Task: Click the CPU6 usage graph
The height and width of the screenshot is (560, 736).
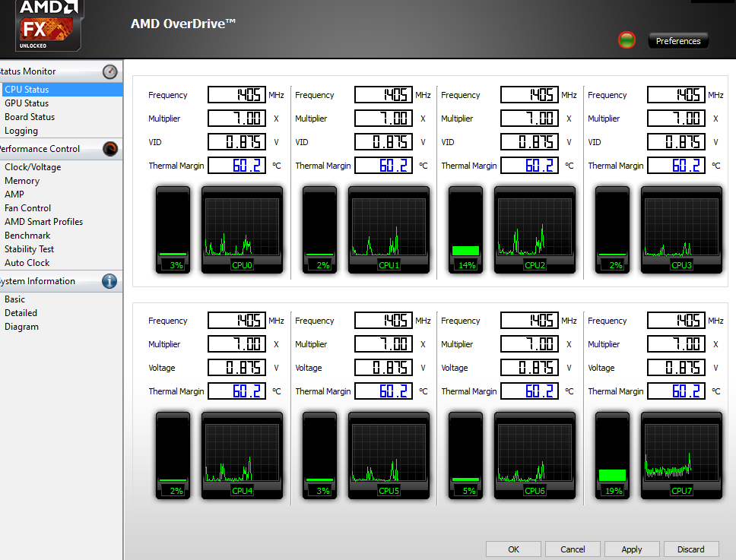Action: (x=535, y=455)
